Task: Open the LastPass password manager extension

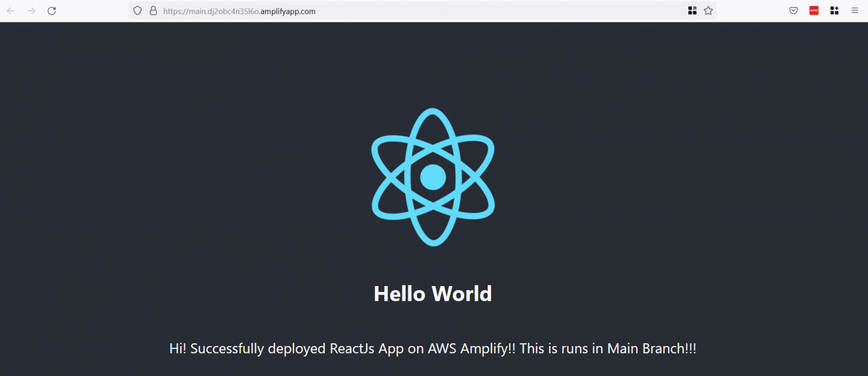Action: click(x=814, y=10)
